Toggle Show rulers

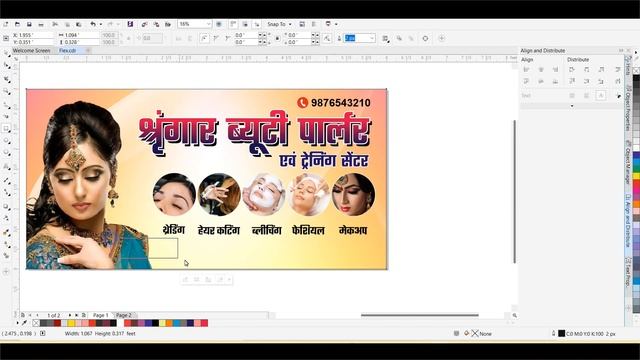[233, 24]
